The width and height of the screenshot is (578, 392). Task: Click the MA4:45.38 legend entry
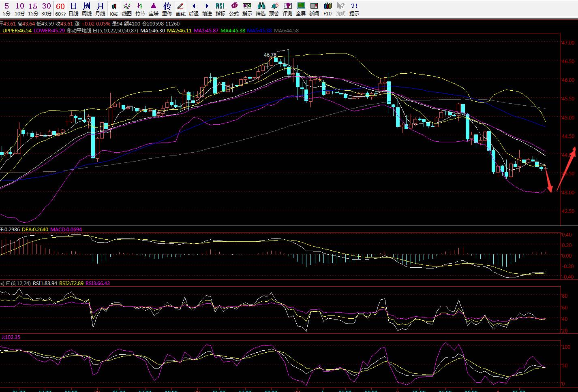click(x=233, y=30)
